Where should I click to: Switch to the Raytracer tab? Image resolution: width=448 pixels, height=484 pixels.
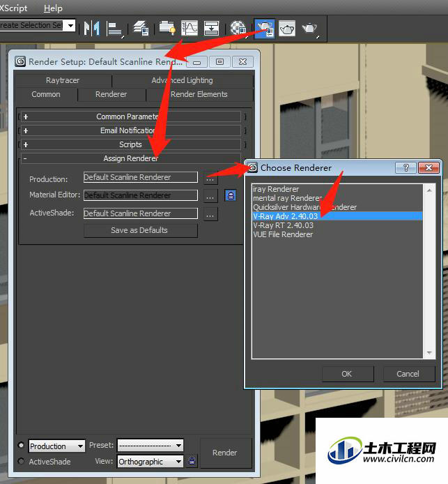(x=63, y=80)
